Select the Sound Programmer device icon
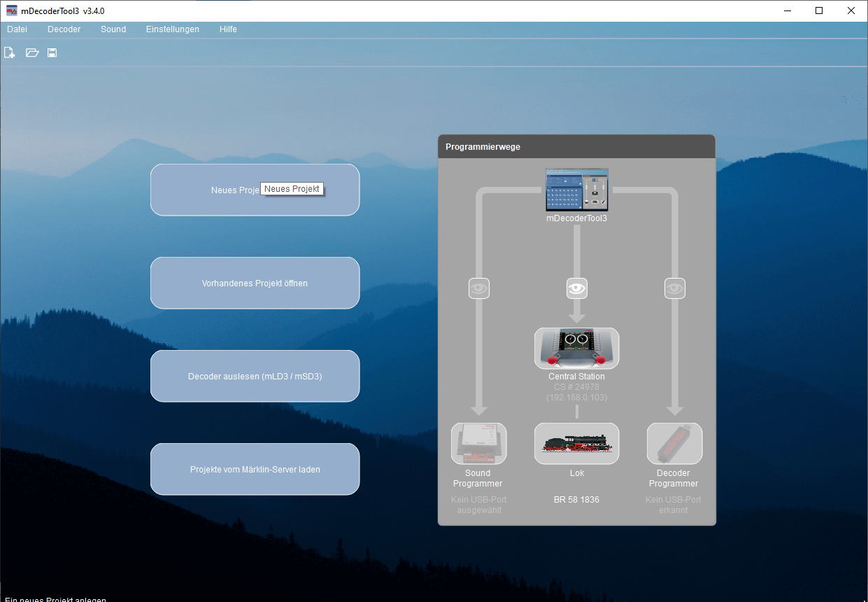 (478, 443)
